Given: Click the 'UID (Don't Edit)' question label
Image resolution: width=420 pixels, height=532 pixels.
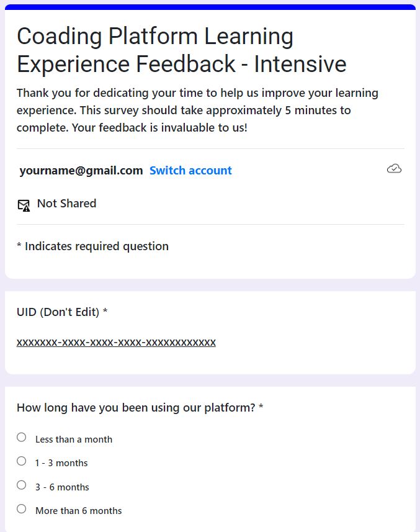Looking at the screenshot, I should coord(58,312).
